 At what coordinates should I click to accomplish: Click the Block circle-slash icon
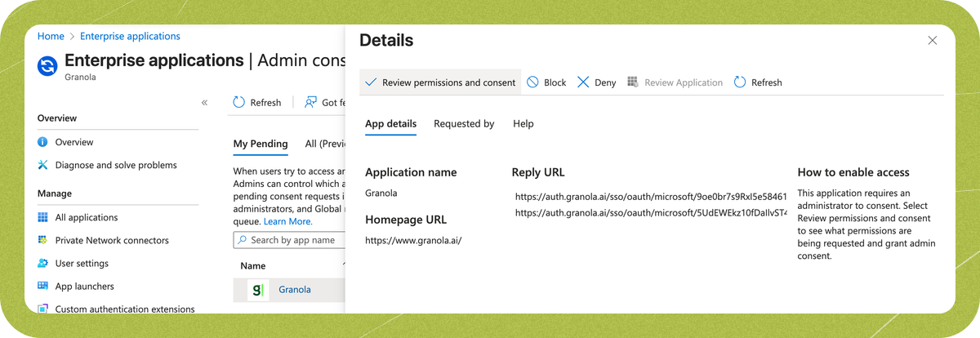(532, 82)
